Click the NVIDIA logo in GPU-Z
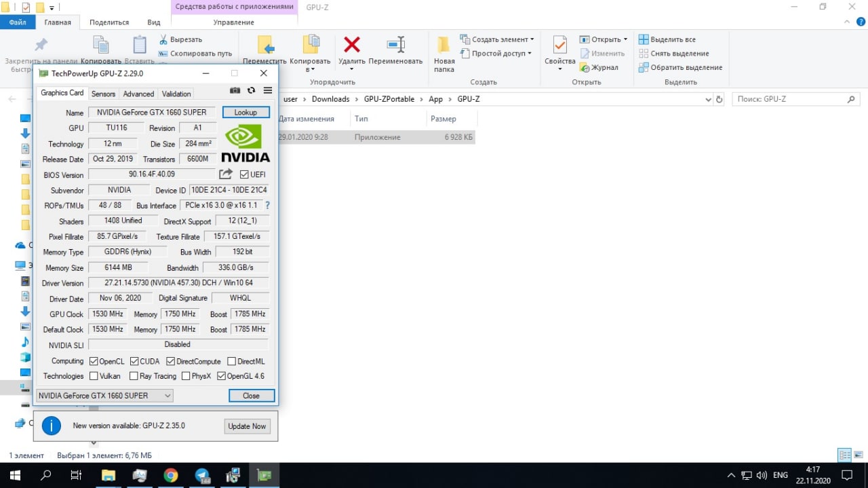The height and width of the screenshot is (488, 868). 245,143
